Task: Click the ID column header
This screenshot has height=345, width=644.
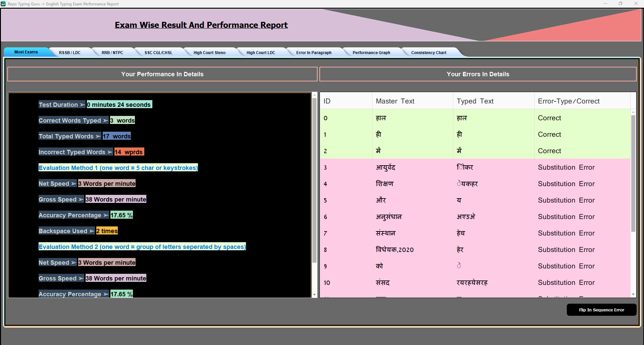Action: (x=346, y=101)
